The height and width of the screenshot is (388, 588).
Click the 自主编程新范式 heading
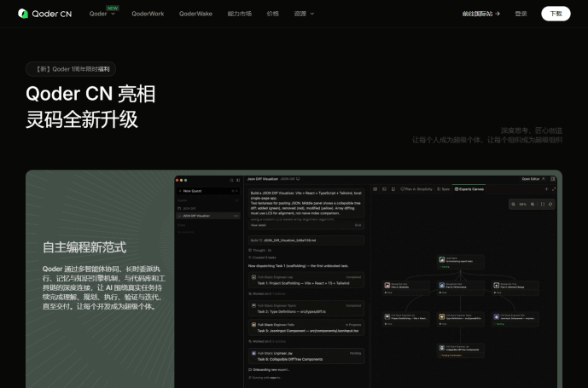pos(84,247)
